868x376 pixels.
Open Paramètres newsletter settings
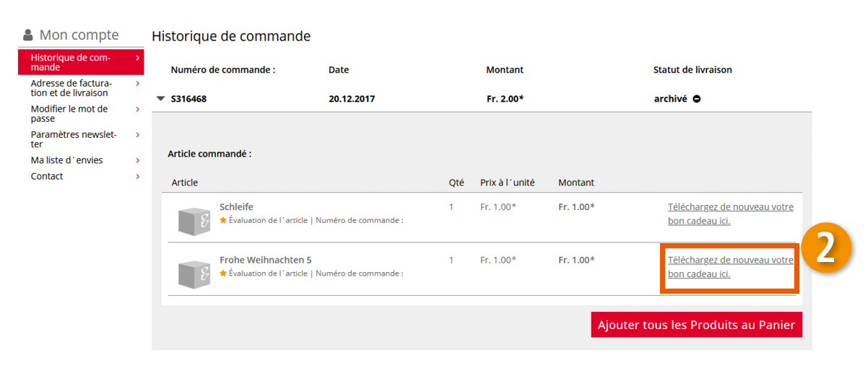click(73, 139)
